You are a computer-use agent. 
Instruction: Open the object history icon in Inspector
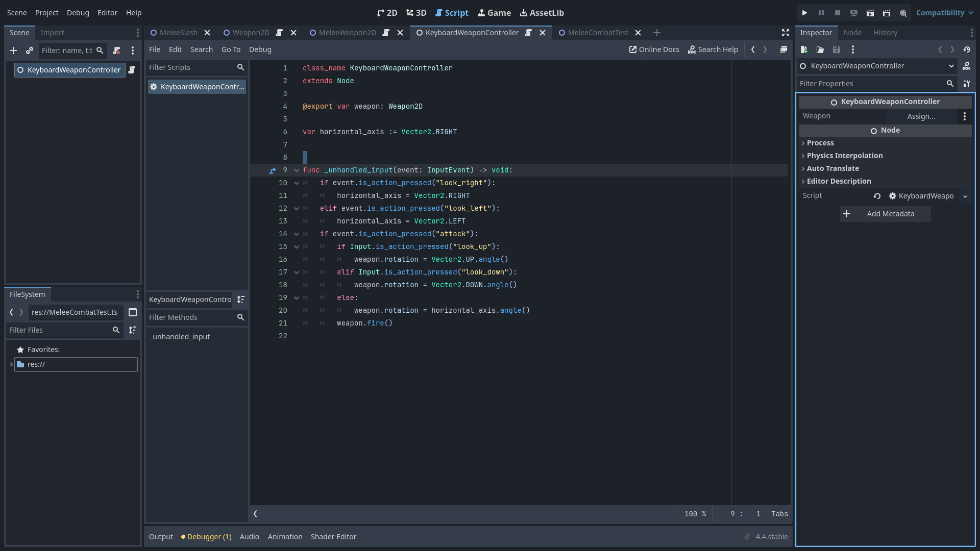point(967,49)
